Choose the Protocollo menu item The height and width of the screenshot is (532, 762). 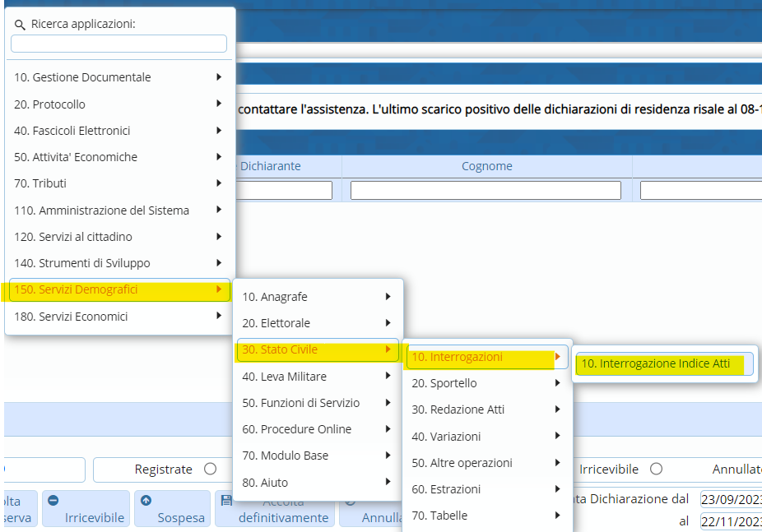click(49, 104)
